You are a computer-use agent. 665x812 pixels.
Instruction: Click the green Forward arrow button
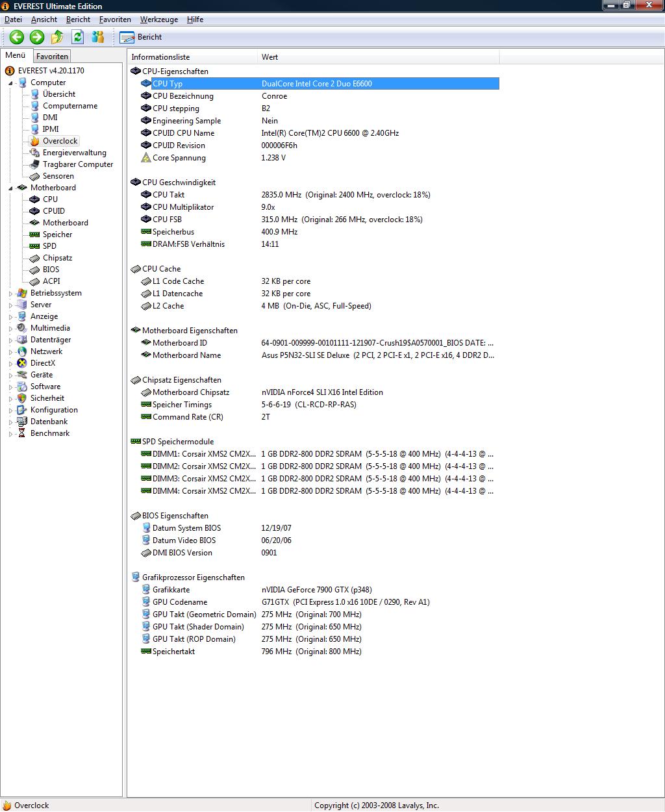click(37, 37)
